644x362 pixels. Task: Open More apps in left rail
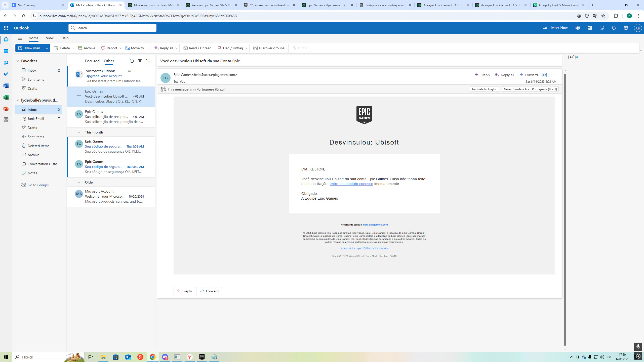tap(6, 120)
